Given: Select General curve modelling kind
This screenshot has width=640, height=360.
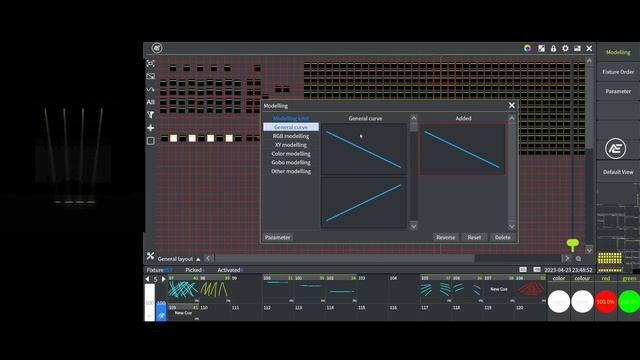Looking at the screenshot, I should point(291,127).
